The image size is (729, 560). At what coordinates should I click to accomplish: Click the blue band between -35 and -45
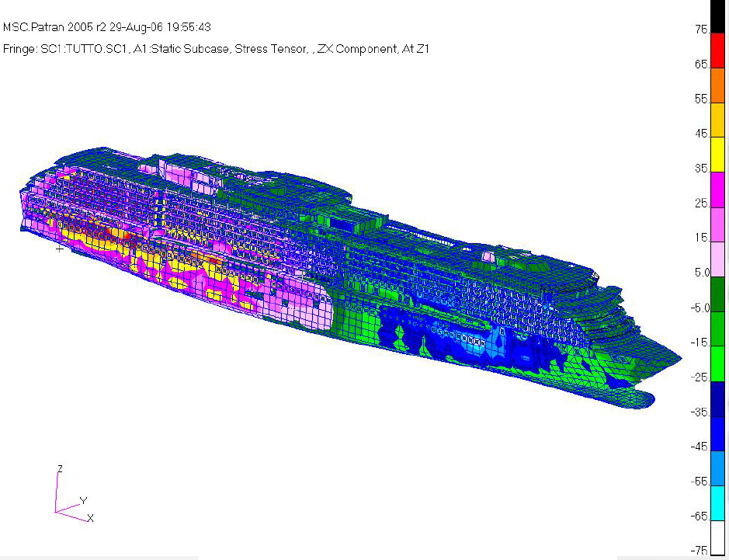coord(718,433)
